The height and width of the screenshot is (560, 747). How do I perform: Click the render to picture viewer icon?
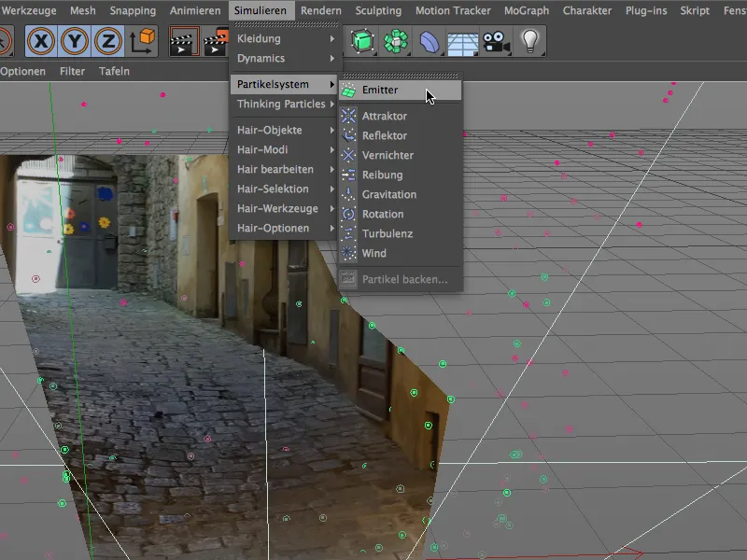(x=216, y=41)
